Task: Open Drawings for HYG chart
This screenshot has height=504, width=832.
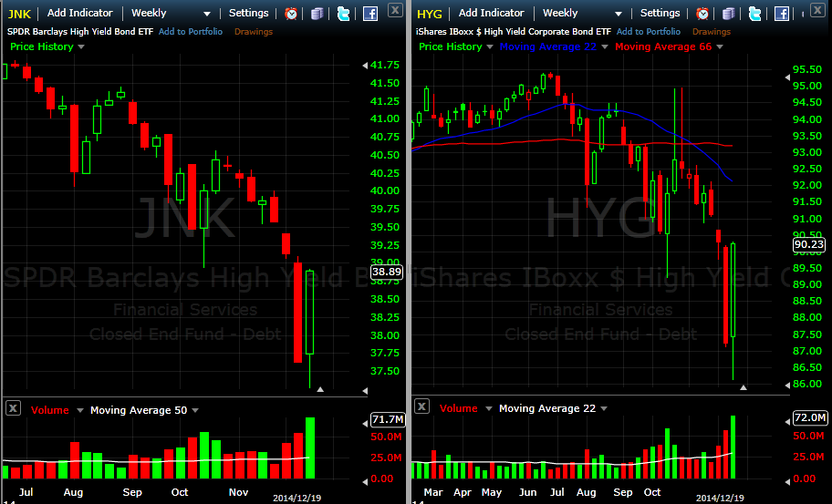Action: point(712,32)
